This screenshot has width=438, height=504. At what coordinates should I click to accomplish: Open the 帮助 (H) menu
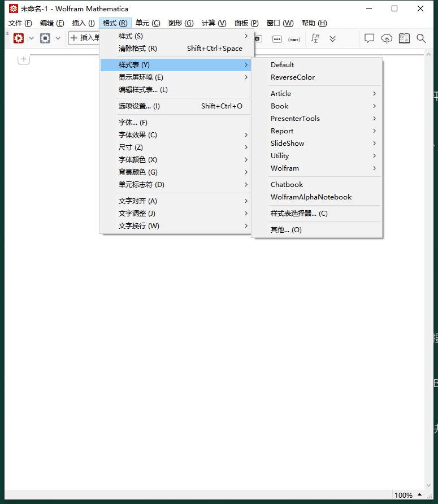point(314,23)
